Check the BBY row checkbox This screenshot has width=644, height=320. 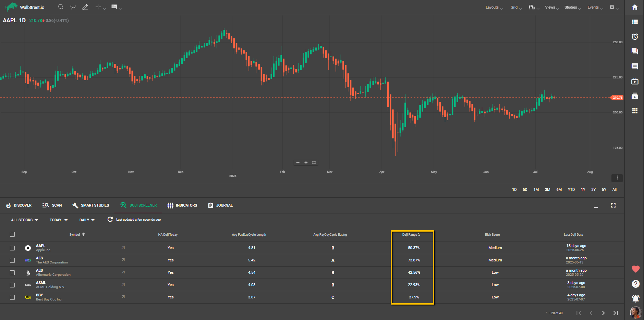click(12, 297)
